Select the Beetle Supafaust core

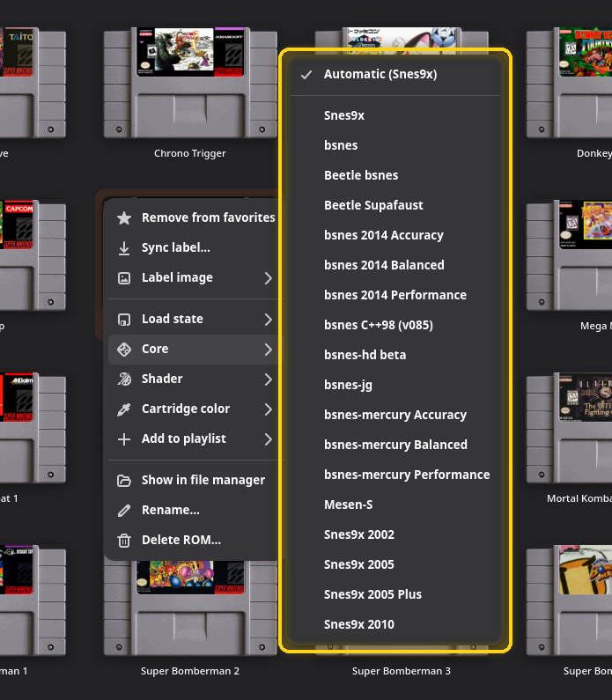394,205
